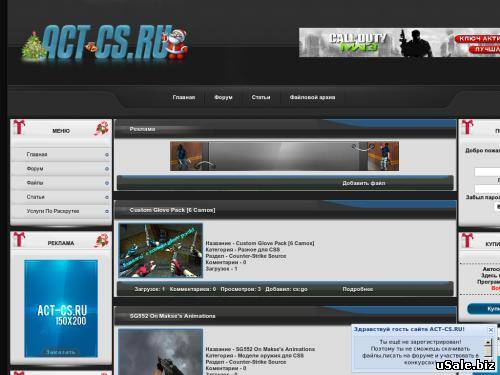Screen dimensions: 500x375
Task: Open the wide Реклама banner image
Action: coord(284,156)
